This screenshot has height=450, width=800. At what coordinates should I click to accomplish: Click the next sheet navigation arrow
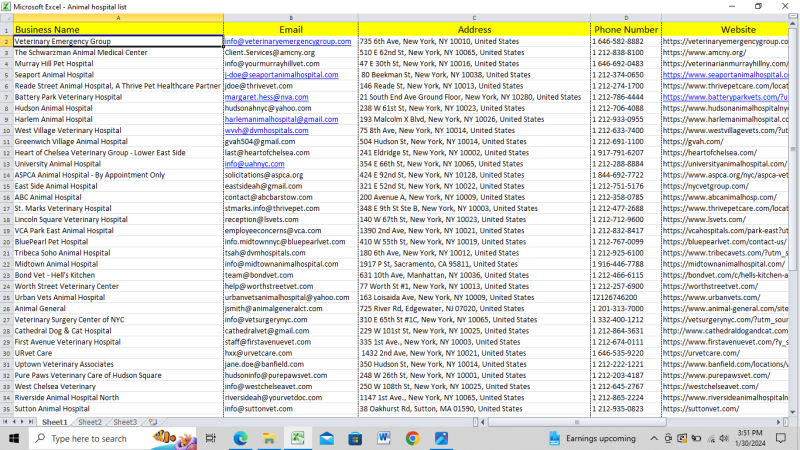pos(22,422)
